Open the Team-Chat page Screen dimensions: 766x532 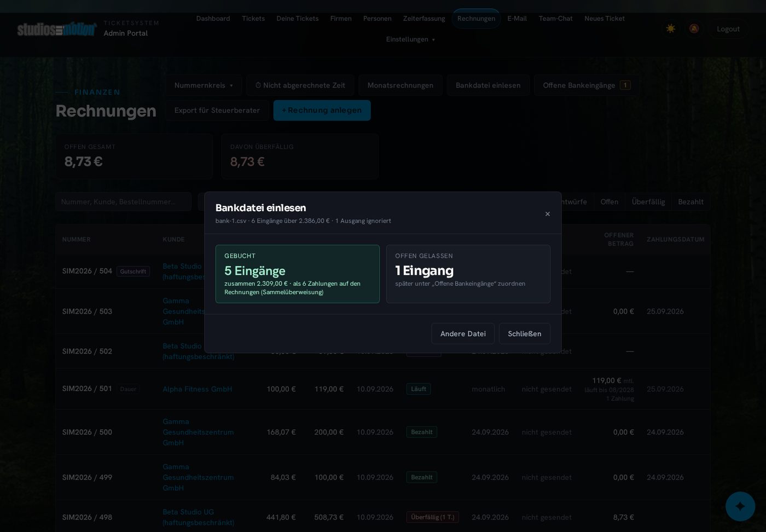pos(556,19)
